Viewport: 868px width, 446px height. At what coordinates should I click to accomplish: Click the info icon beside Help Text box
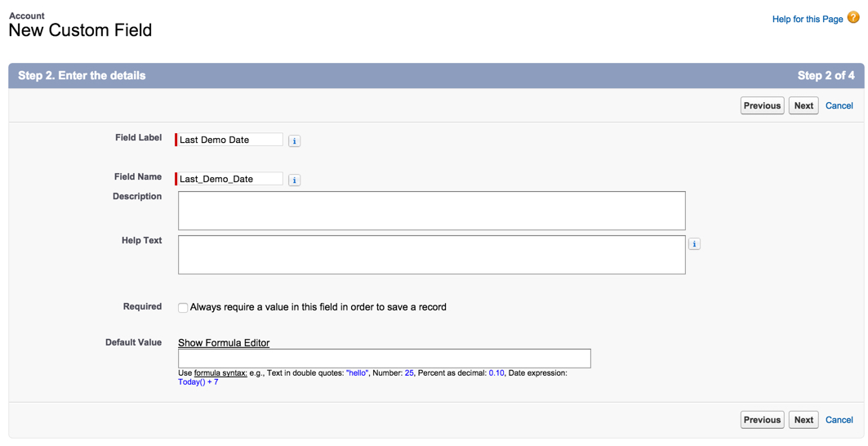694,244
